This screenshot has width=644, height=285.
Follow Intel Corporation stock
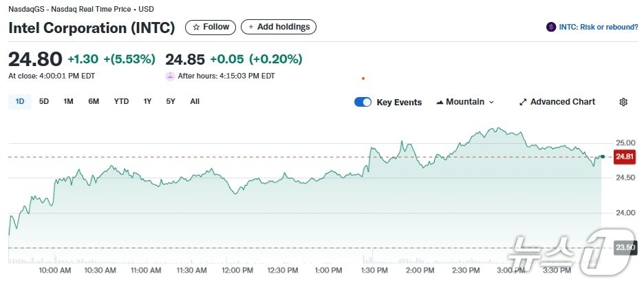pyautogui.click(x=211, y=27)
